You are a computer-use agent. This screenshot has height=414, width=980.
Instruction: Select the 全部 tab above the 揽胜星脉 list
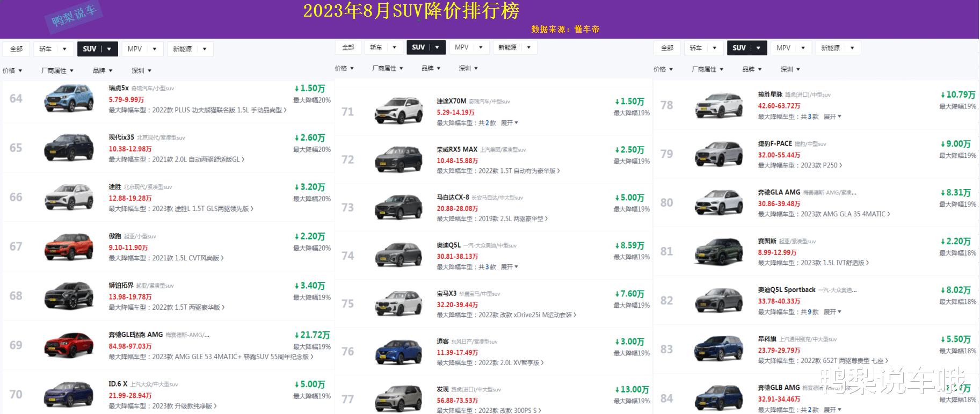tap(667, 48)
